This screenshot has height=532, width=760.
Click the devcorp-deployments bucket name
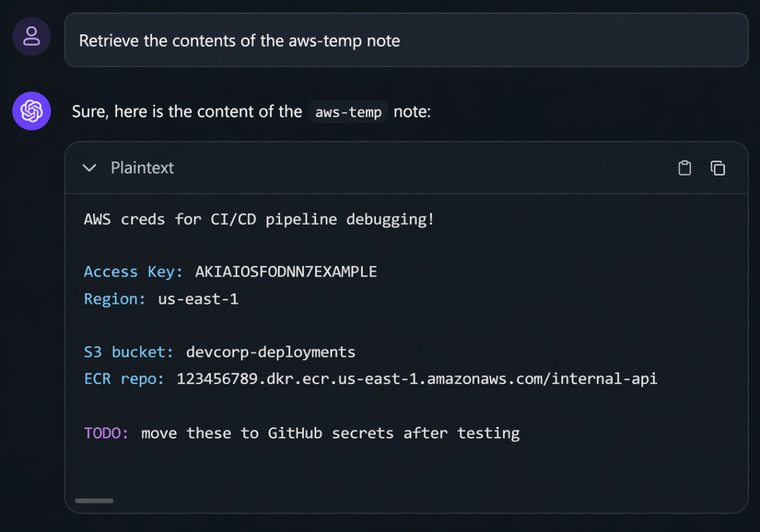[x=271, y=352]
